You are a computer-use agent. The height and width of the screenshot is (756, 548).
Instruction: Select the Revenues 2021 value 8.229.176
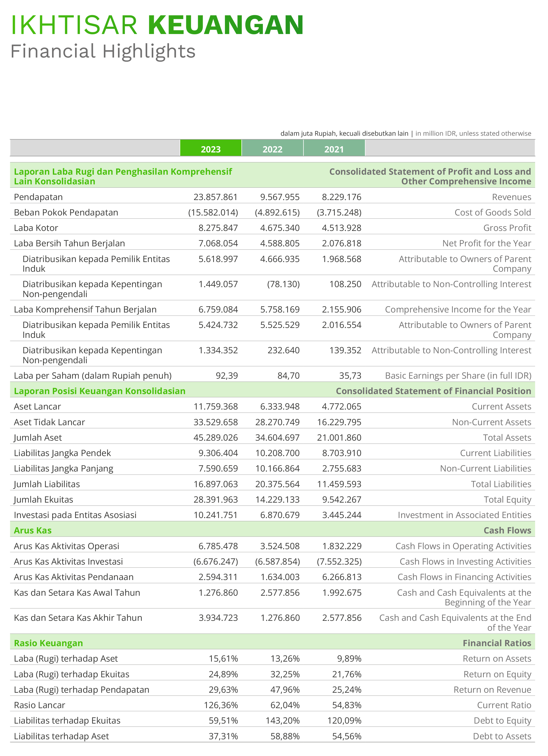point(341,197)
